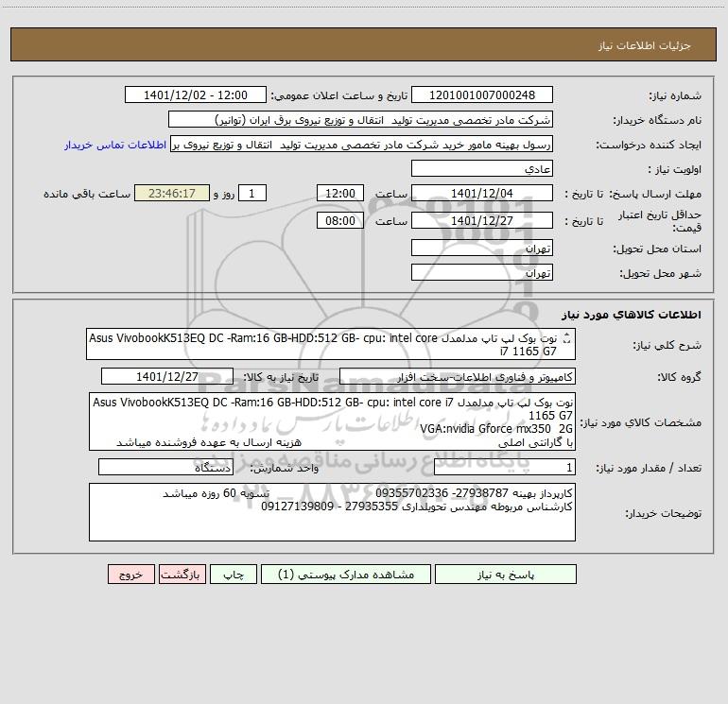Click delivery province field 'تهران'
The height and width of the screenshot is (704, 728).
click(x=482, y=248)
